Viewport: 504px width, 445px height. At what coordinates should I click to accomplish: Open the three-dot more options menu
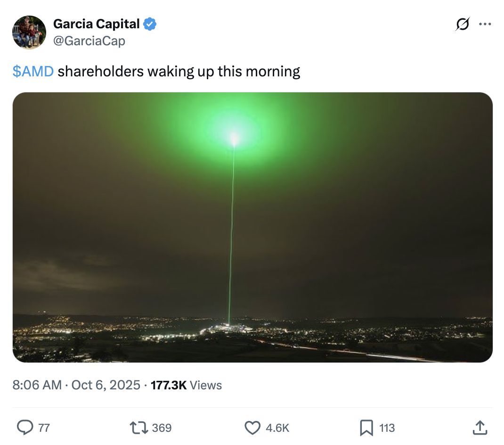485,24
